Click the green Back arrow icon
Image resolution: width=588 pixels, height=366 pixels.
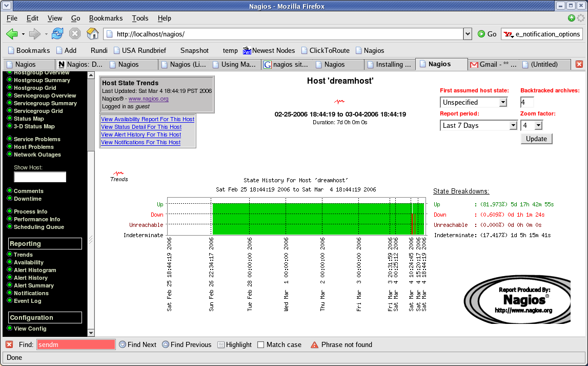point(12,34)
